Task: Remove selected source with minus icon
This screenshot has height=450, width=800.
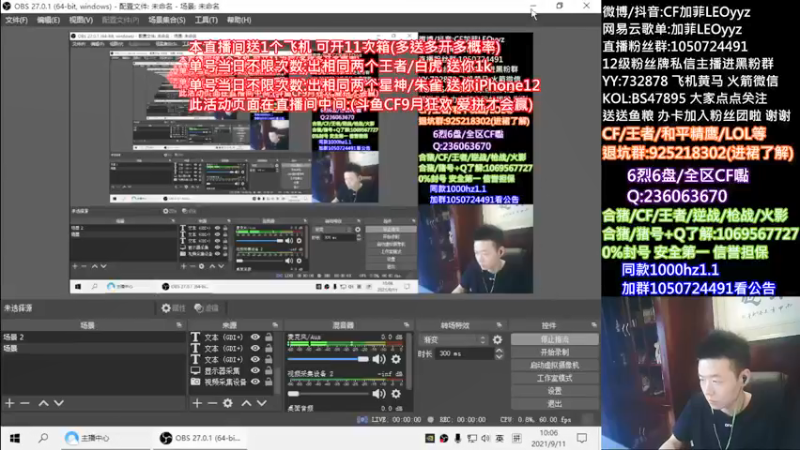Action: (x=212, y=403)
